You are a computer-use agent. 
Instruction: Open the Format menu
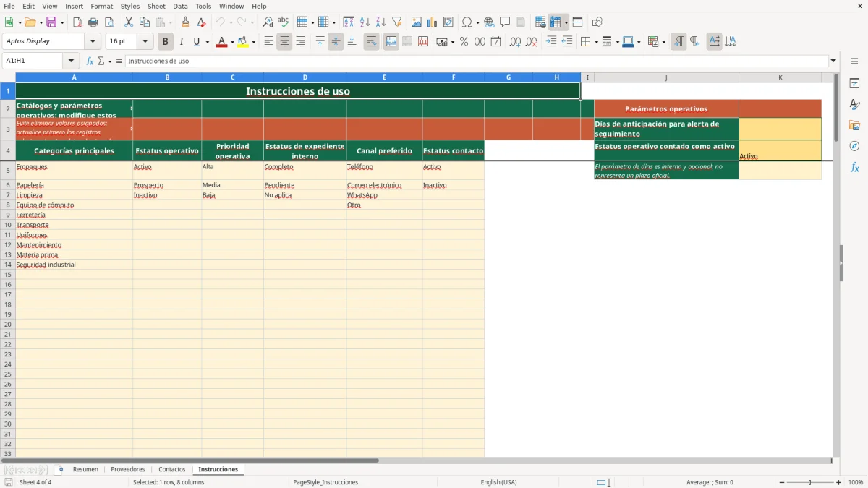pos(101,6)
